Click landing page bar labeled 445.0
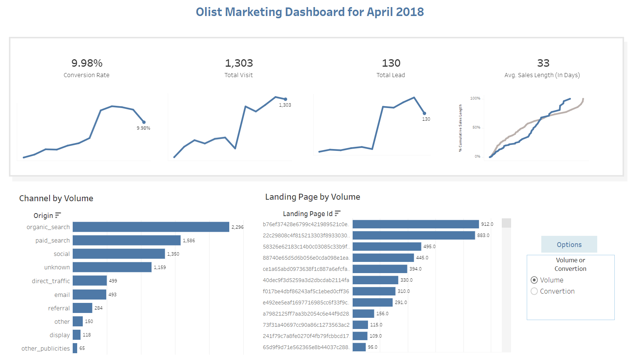This screenshot has height=364, width=633. [383, 257]
